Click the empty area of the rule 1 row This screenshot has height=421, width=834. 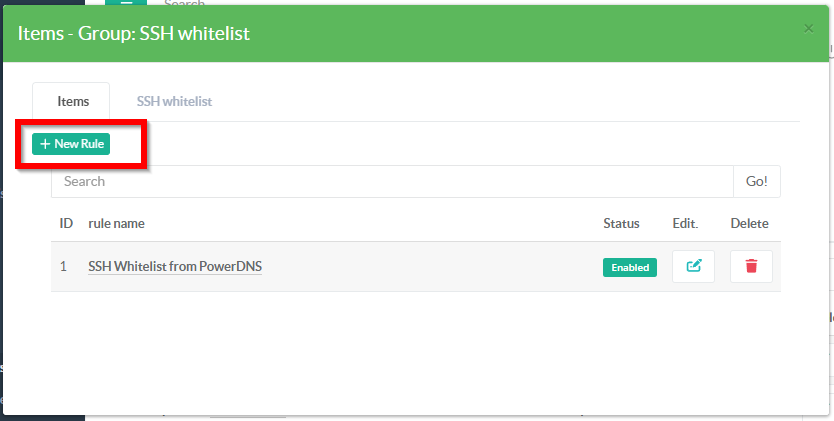(430, 267)
